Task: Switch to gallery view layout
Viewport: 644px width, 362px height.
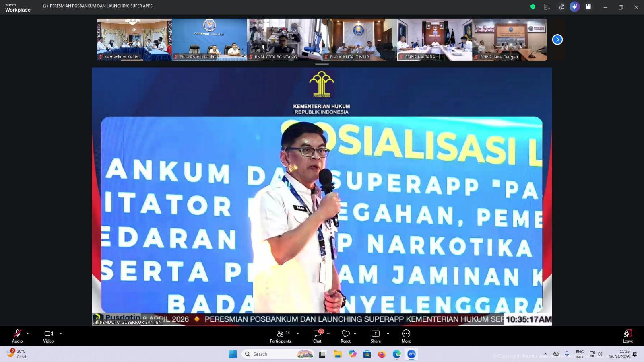Action: (588, 6)
